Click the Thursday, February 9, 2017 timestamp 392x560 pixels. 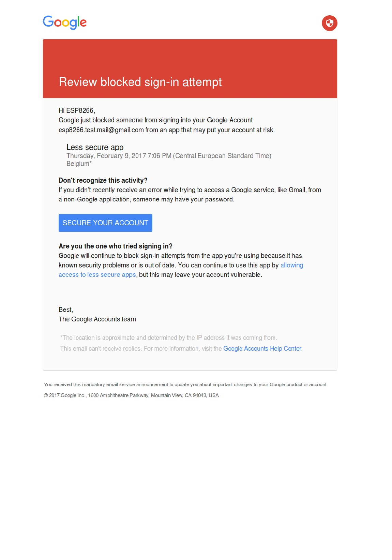pyautogui.click(x=168, y=156)
